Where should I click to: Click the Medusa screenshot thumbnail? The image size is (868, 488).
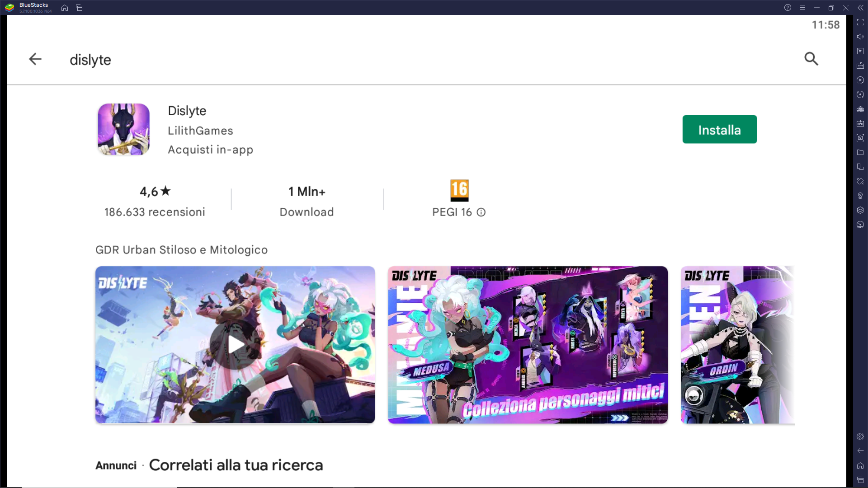point(528,344)
